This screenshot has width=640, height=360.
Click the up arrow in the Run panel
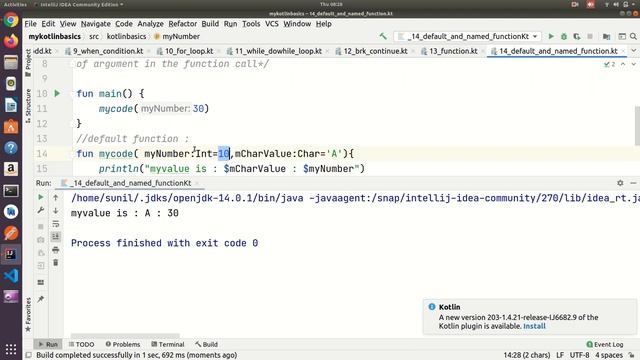(x=56, y=198)
